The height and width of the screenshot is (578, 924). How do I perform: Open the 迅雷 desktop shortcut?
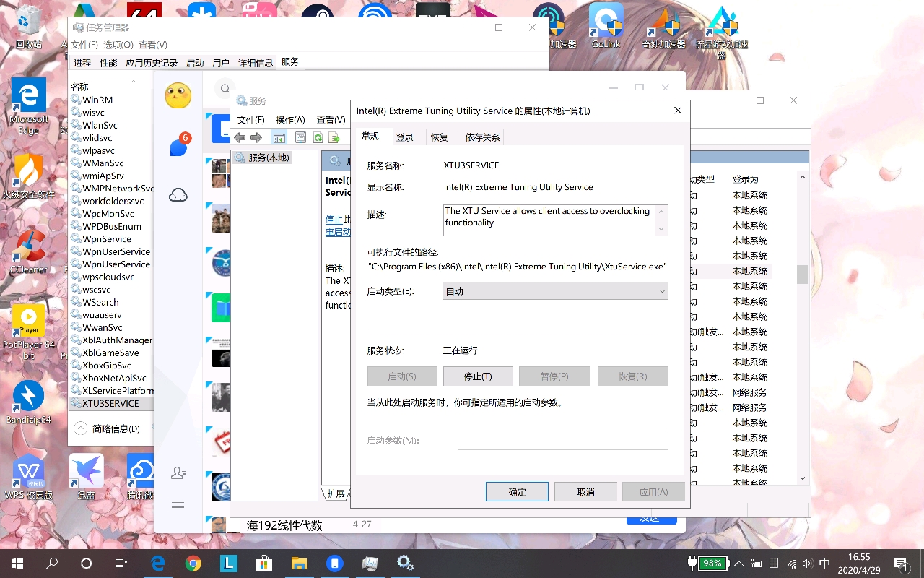(87, 478)
